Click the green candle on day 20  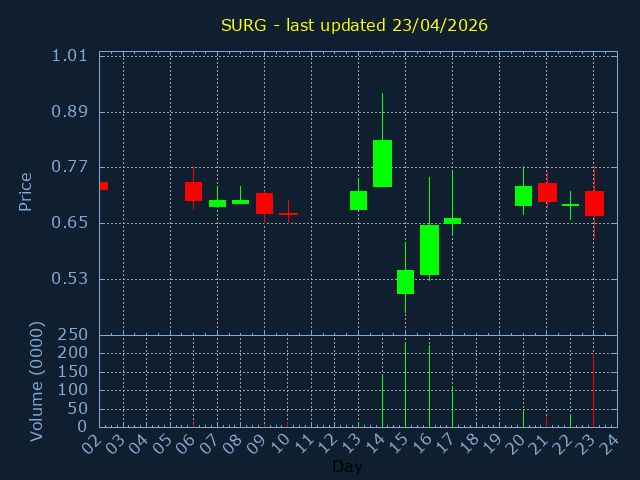523,196
